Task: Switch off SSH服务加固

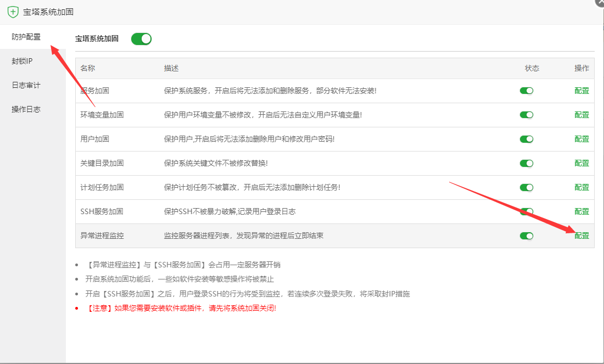Action: [x=526, y=211]
